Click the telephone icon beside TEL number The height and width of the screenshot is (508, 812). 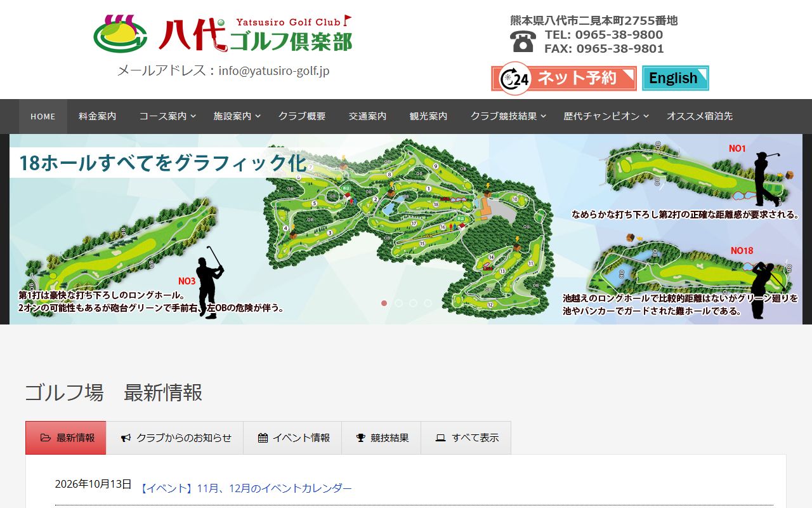[x=523, y=41]
